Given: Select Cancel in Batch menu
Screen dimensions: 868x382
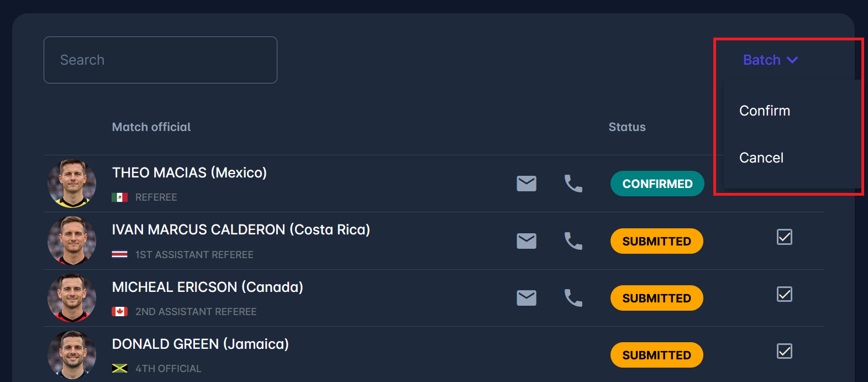Looking at the screenshot, I should (761, 158).
